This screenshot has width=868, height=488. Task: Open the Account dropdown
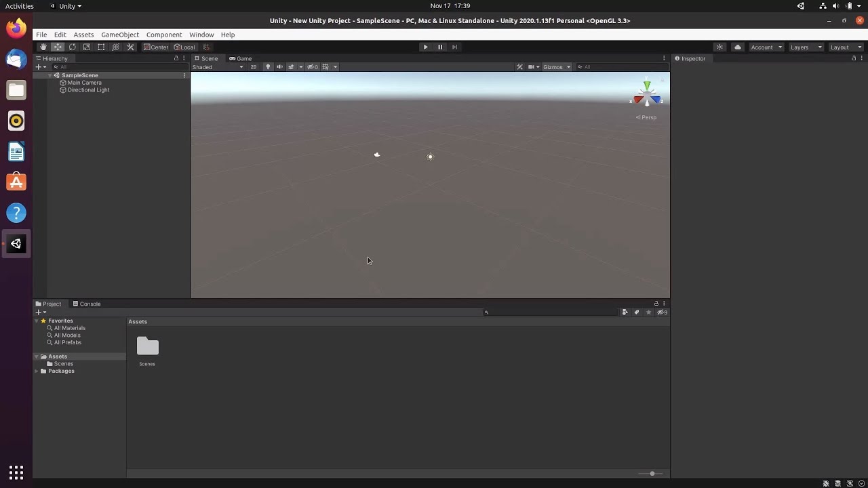(766, 47)
